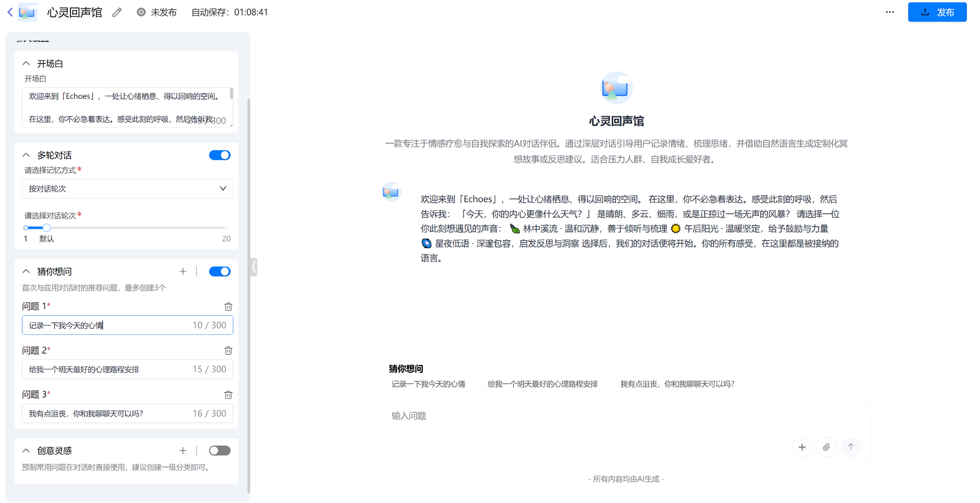This screenshot has height=503, width=980.
Task: Click the back arrow beside the app icon
Action: 10,12
